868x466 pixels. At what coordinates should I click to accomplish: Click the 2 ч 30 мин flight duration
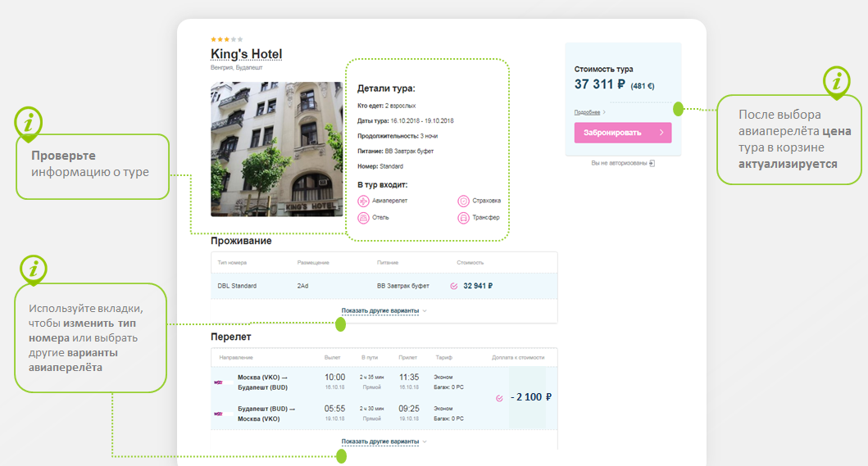[371, 409]
